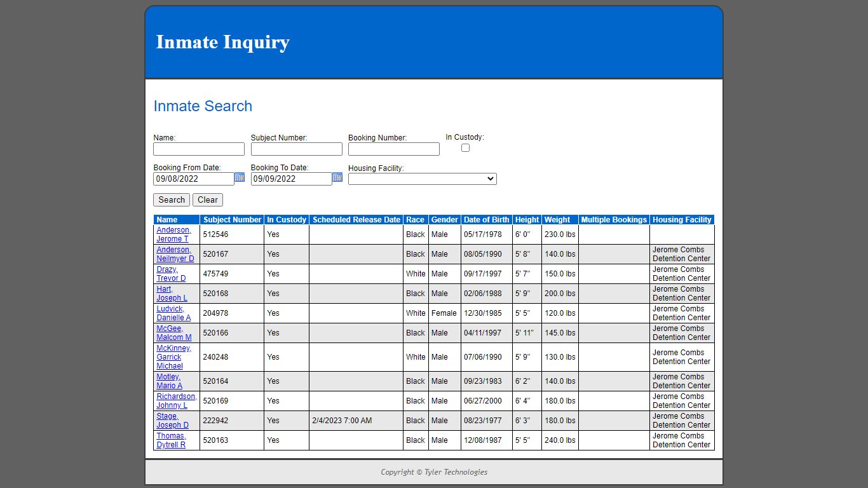Click the Female gender cell
The height and width of the screenshot is (488, 868).
click(444, 313)
